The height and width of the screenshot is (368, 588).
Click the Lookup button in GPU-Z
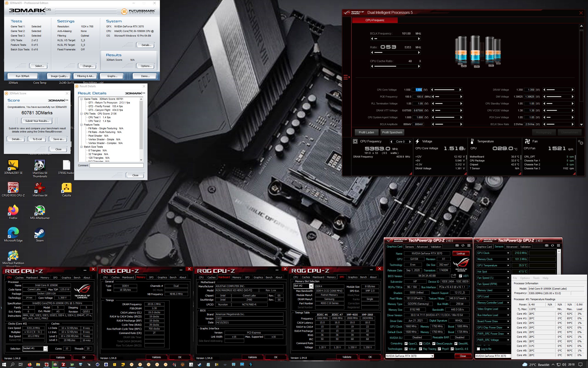point(461,253)
